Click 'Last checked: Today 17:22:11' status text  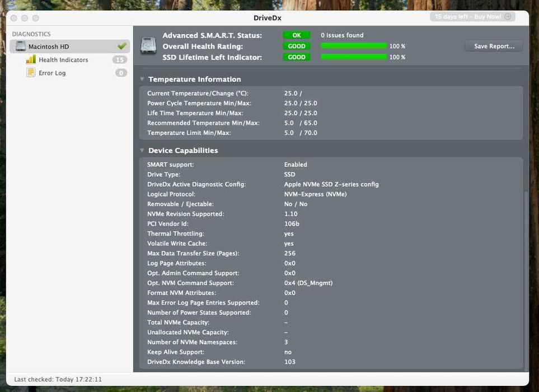point(58,379)
